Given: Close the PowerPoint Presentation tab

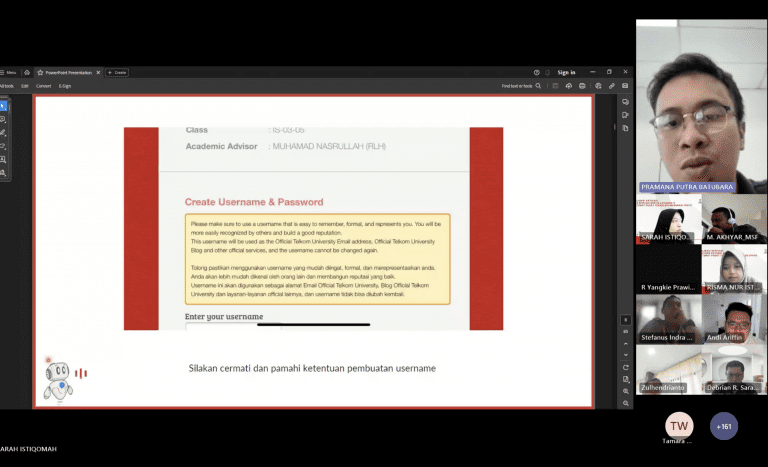Looking at the screenshot, I should click(x=98, y=73).
